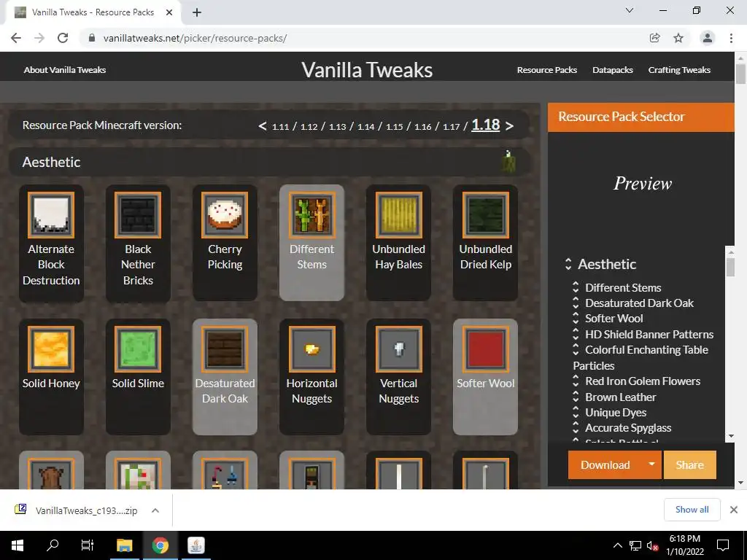The height and width of the screenshot is (560, 747).
Task: Reorder Brown Leather using its arrows
Action: [x=576, y=397]
